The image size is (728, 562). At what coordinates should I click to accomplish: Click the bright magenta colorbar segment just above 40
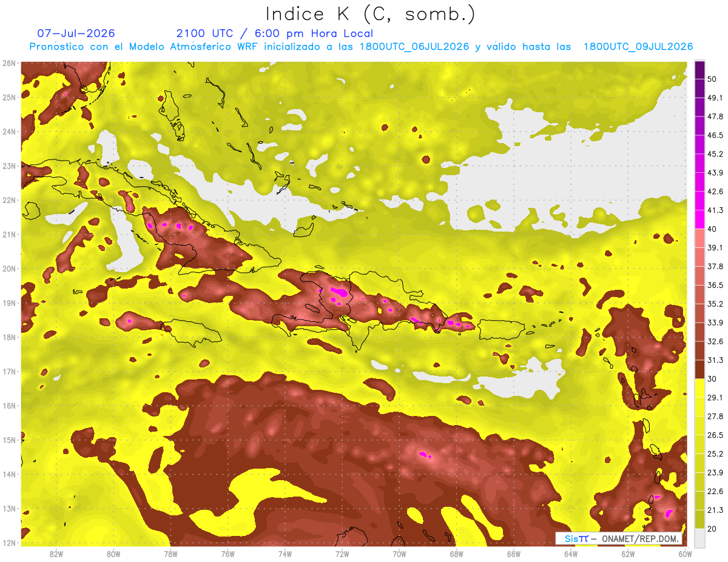click(x=699, y=219)
